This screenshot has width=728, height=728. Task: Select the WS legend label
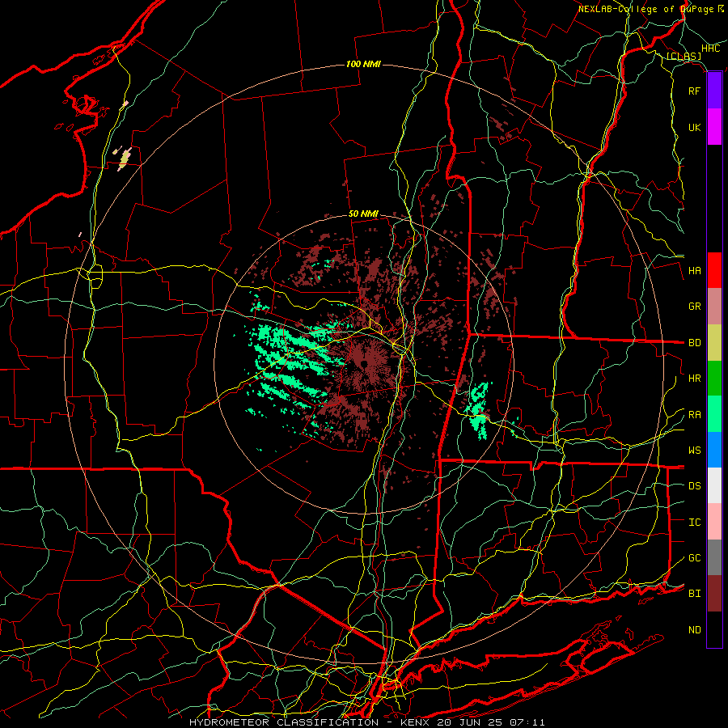694,451
